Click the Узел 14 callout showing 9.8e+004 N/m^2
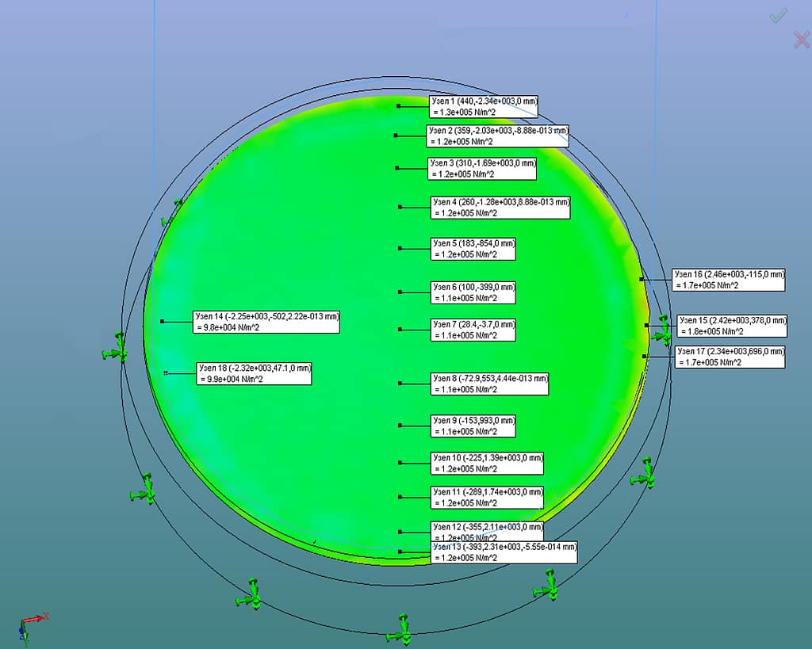Image resolution: width=812 pixels, height=649 pixels. [x=266, y=322]
